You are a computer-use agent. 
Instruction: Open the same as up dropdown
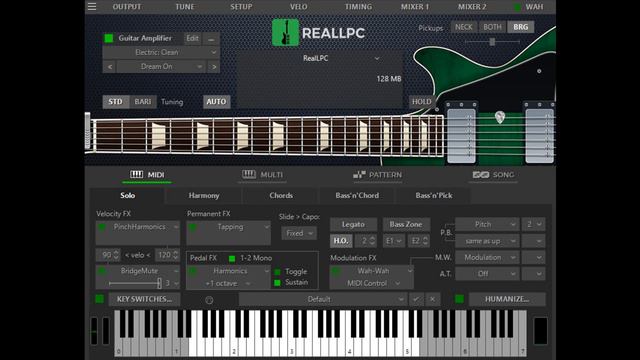click(x=487, y=241)
